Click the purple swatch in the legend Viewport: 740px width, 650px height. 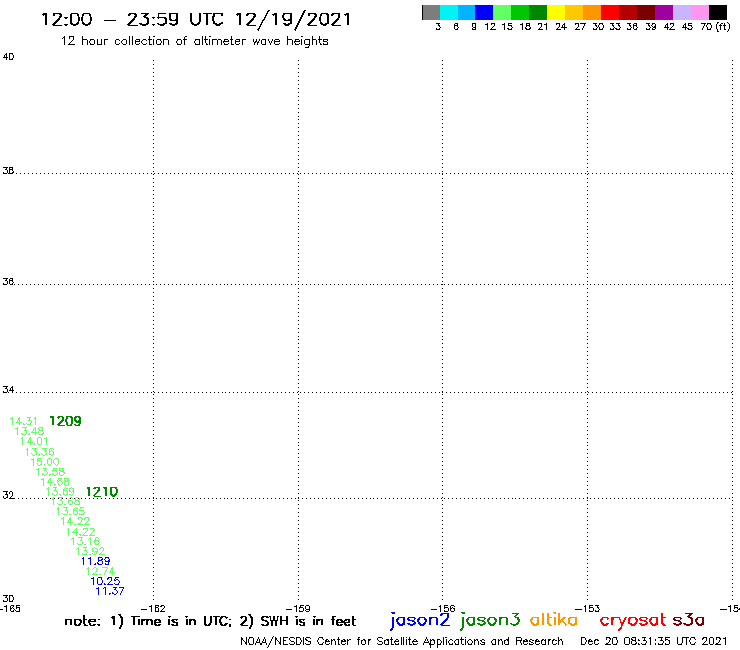tap(664, 12)
